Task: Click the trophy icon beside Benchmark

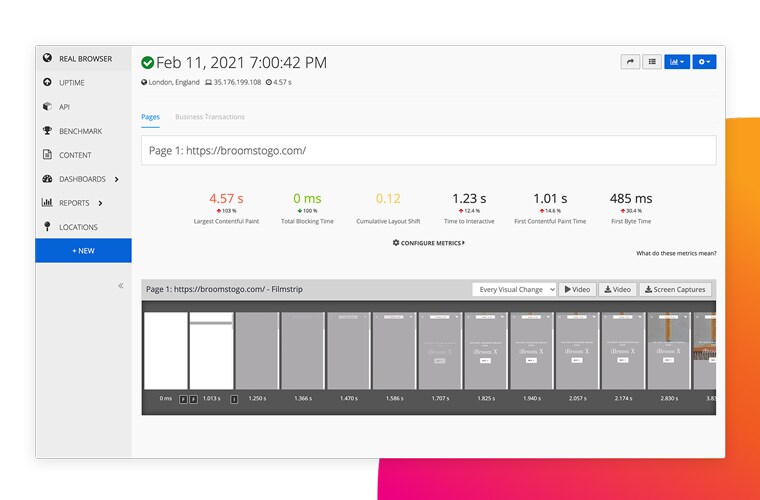Action: 47,130
